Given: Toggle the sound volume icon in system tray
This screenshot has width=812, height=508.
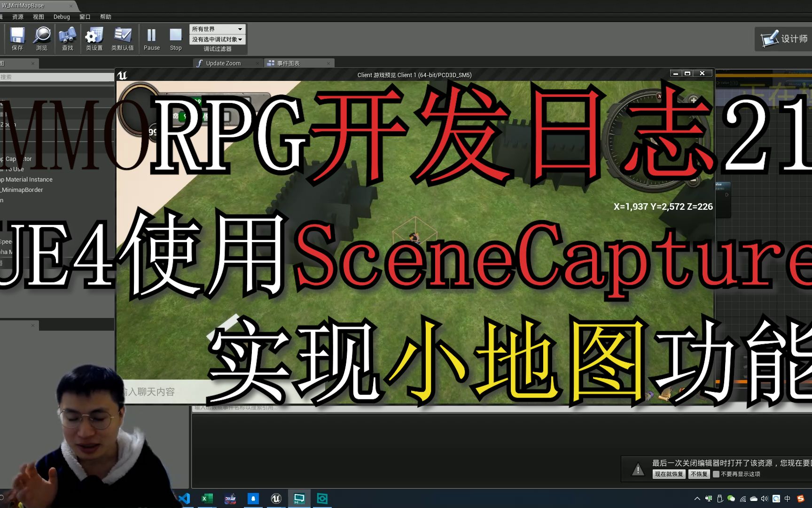Looking at the screenshot, I should pos(765,498).
